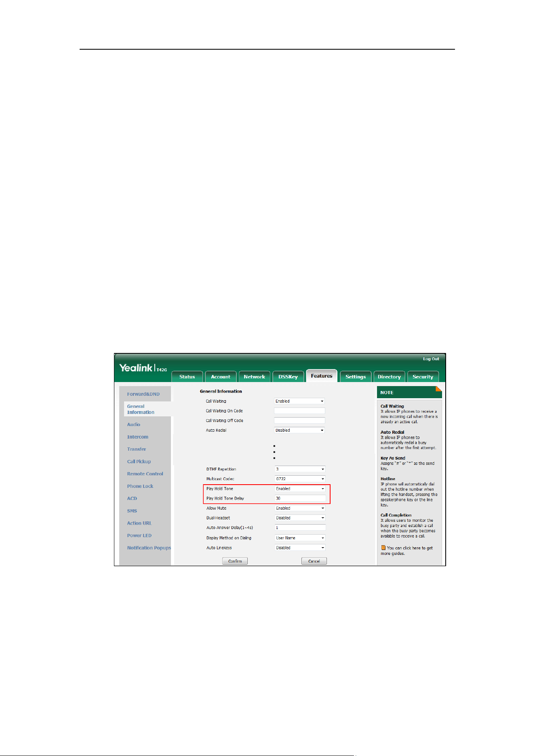Viewport: 535px width, 756px height.
Task: Open SMS in sidebar
Action: [x=132, y=511]
